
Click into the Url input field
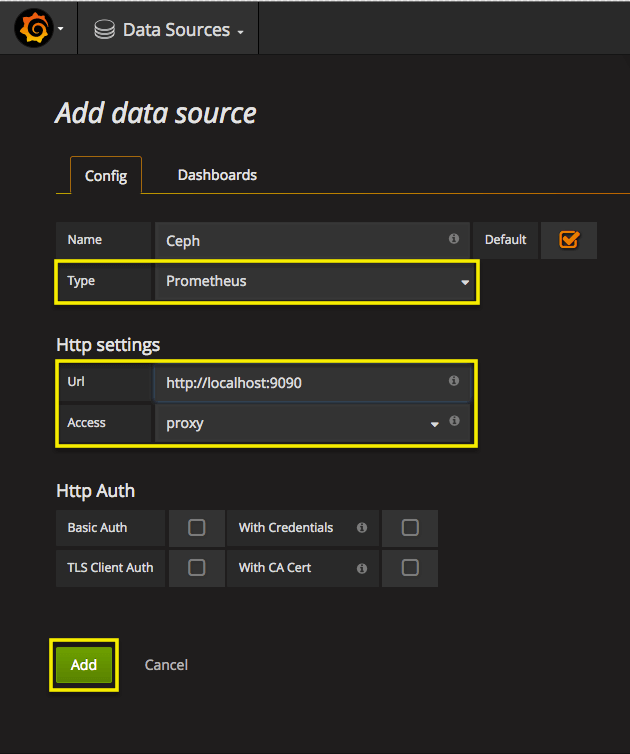pos(300,382)
